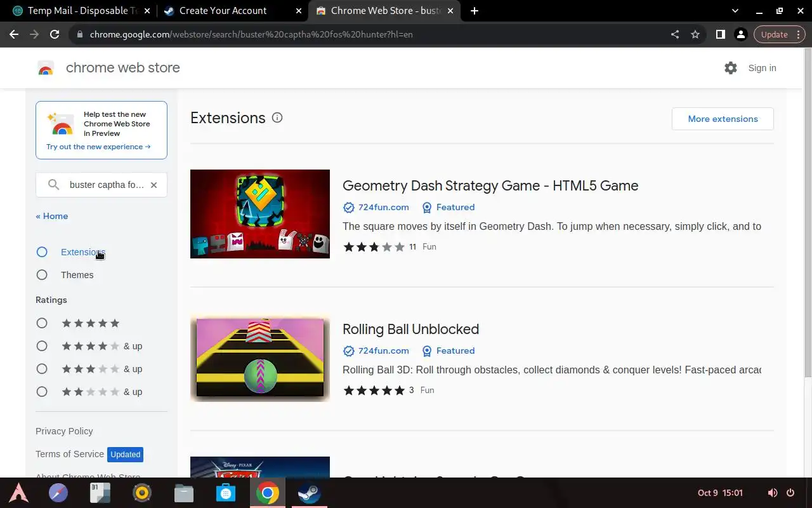Select the four stars & up rating
This screenshot has height=508, width=812.
(42, 346)
